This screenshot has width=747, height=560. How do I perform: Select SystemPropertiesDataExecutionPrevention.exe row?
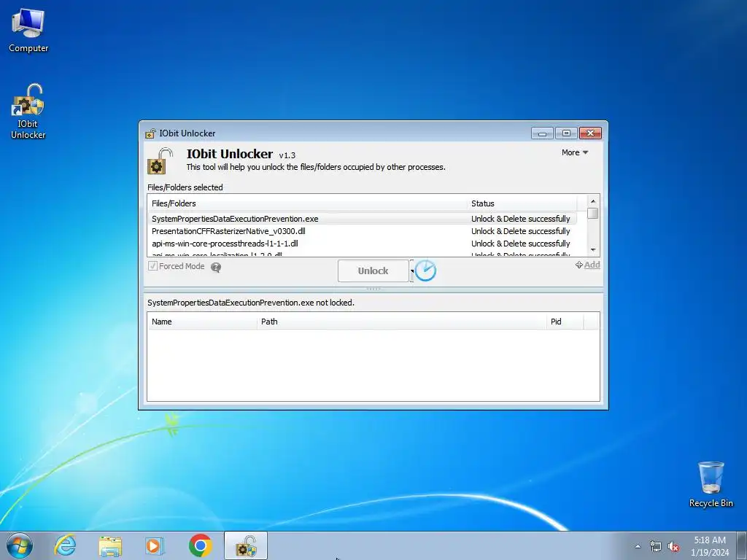[362, 219]
